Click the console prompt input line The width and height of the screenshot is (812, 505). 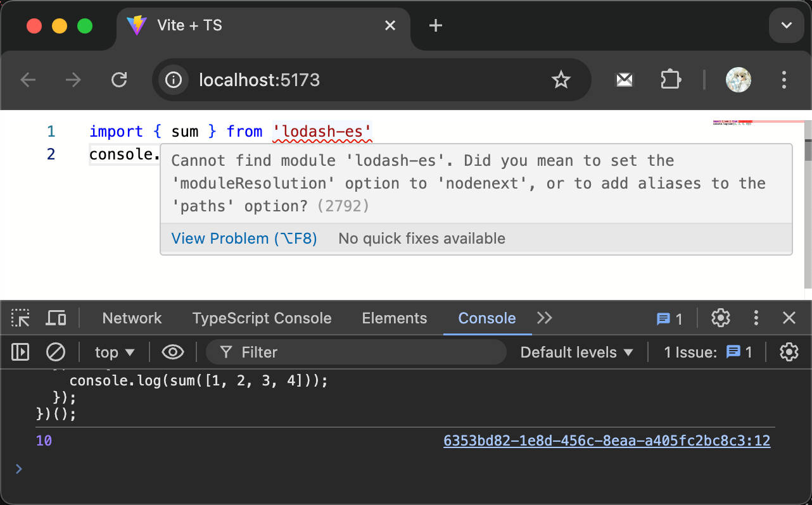405,469
